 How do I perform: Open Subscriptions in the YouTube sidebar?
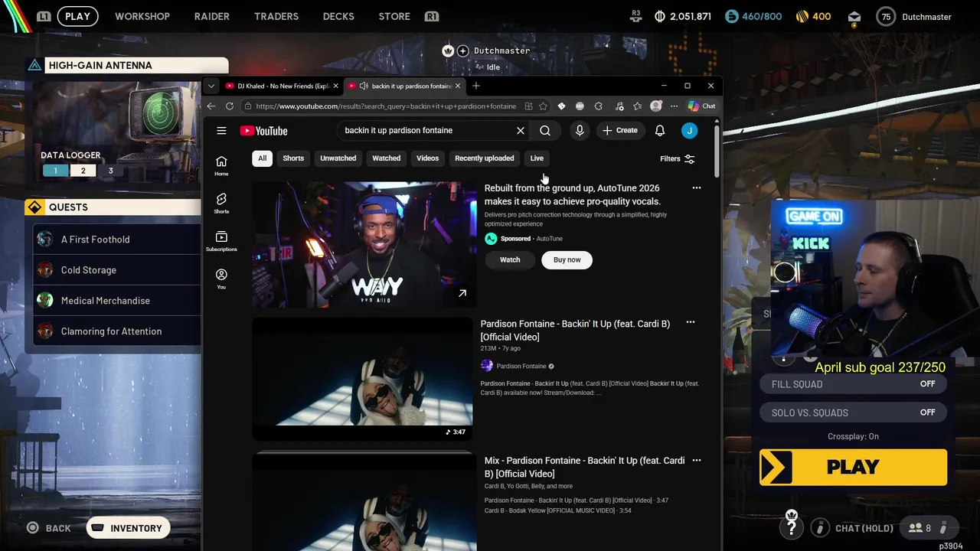click(221, 241)
